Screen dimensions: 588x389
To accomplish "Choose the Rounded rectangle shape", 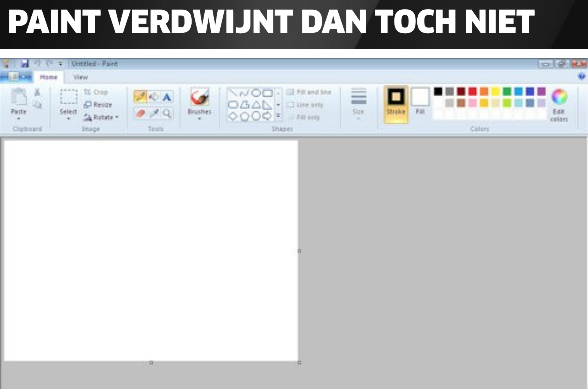I will point(233,104).
